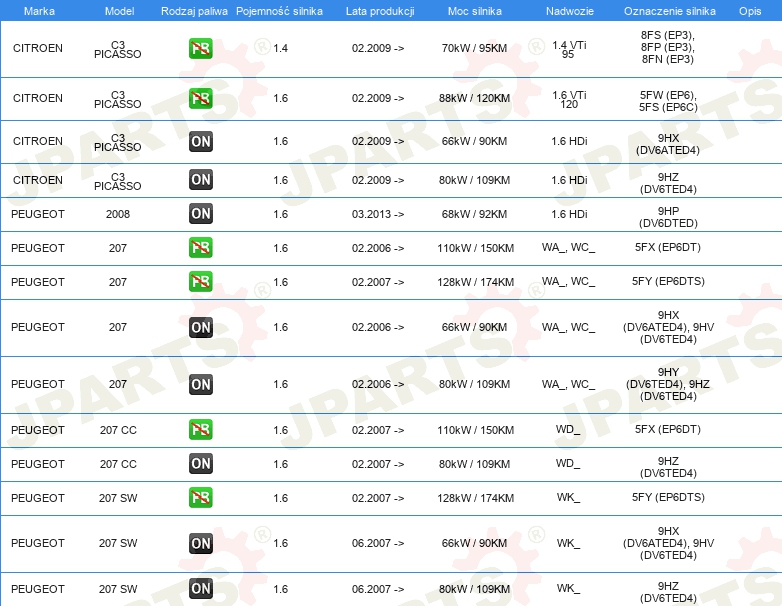Click the PB icon in the 207 SW 128kW row
This screenshot has height=606, width=782.
tap(200, 497)
